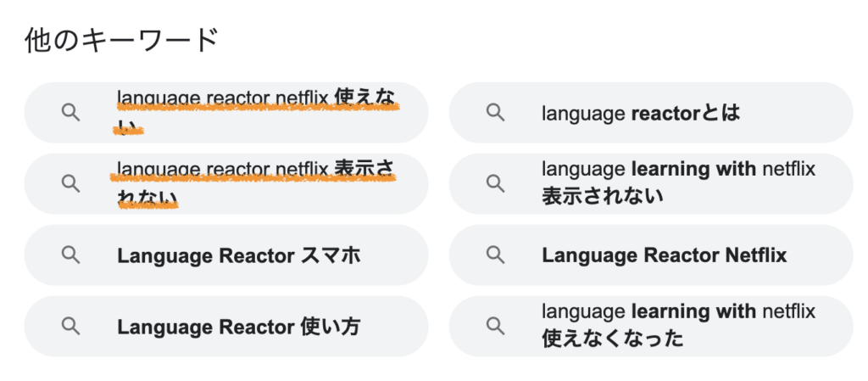Click the '他のキーワード' heading
868x381 pixels.
pyautogui.click(x=121, y=40)
